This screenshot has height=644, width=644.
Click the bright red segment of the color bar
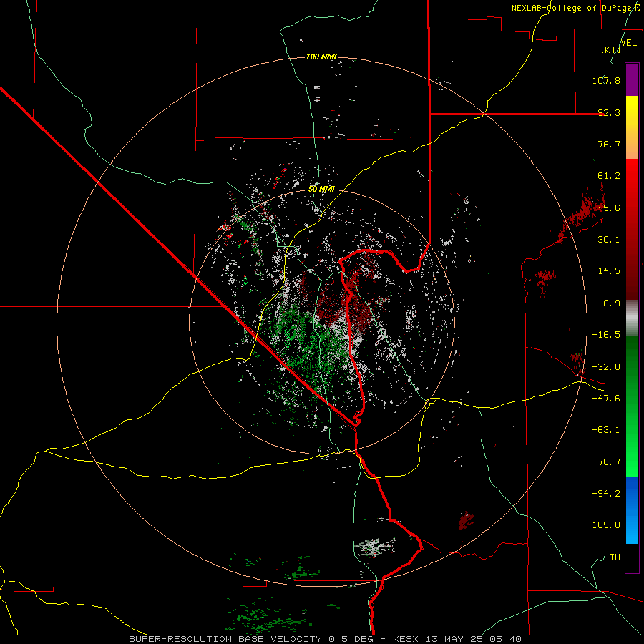click(x=632, y=229)
